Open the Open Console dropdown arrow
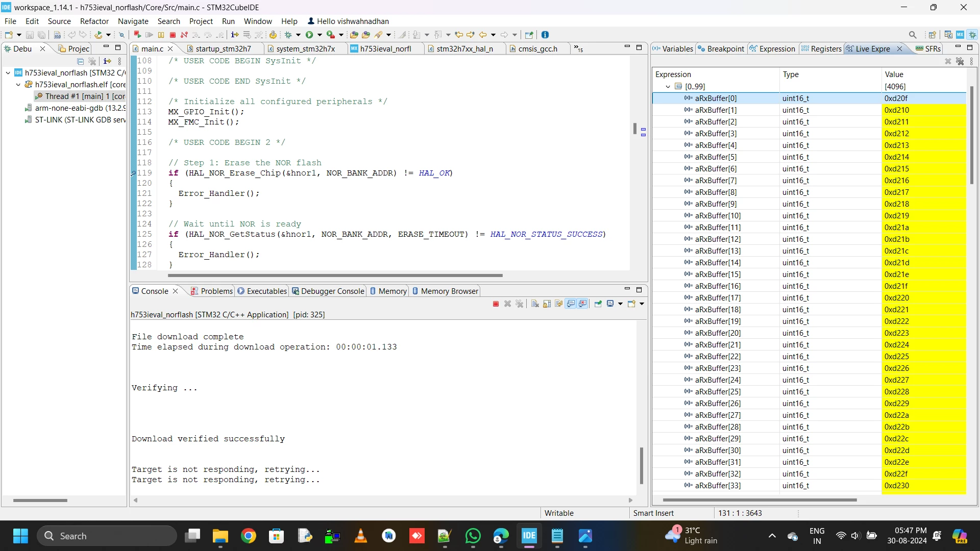 tap(642, 304)
